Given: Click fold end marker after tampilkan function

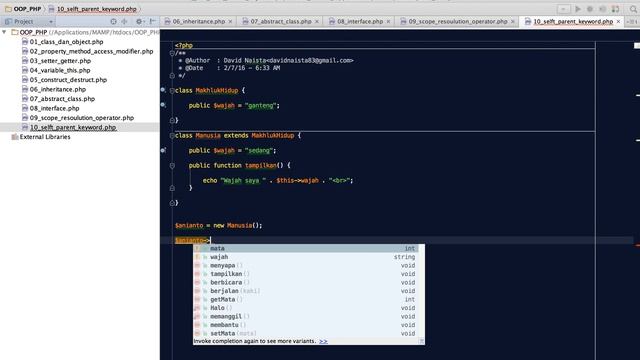Looking at the screenshot, I should (x=172, y=188).
